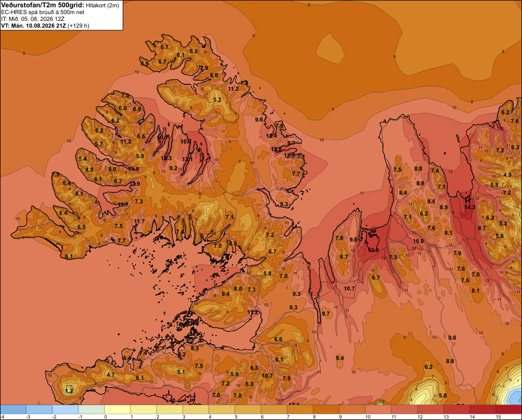Viewport: 522px width, 420px height.
Task: Click the 6.5 temperature value
Action: pos(81,227)
